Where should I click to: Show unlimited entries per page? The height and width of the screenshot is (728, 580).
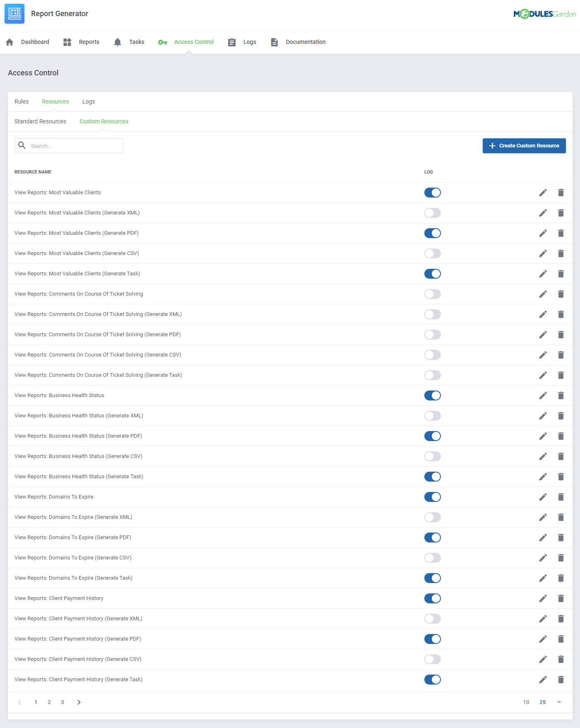[x=559, y=702]
